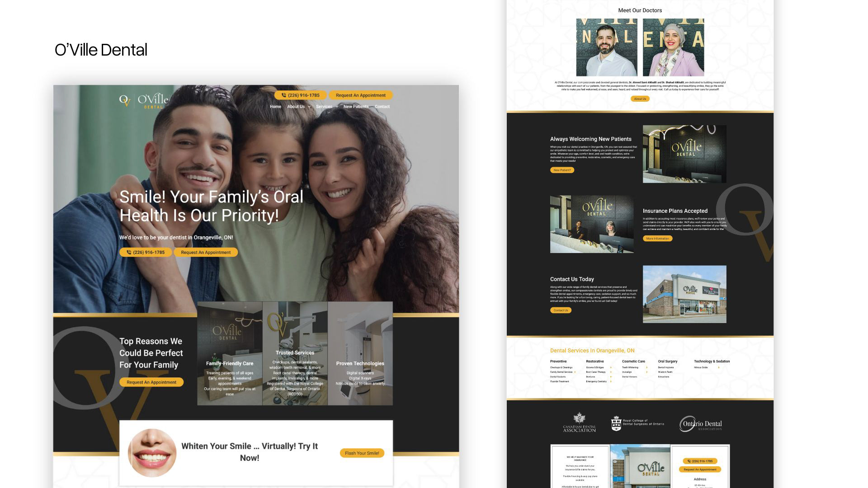This screenshot has height=488, width=868.
Task: Click the Canadian Dental Association logo
Action: point(579,423)
